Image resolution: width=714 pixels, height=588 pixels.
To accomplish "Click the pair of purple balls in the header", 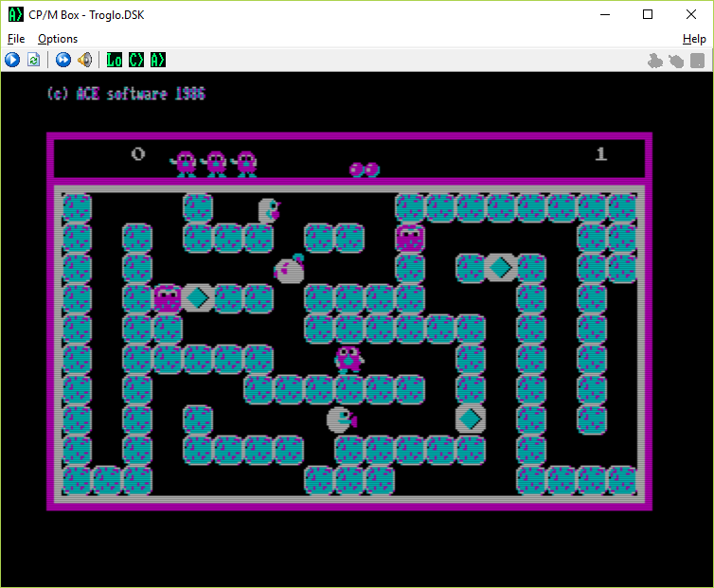I will (365, 169).
